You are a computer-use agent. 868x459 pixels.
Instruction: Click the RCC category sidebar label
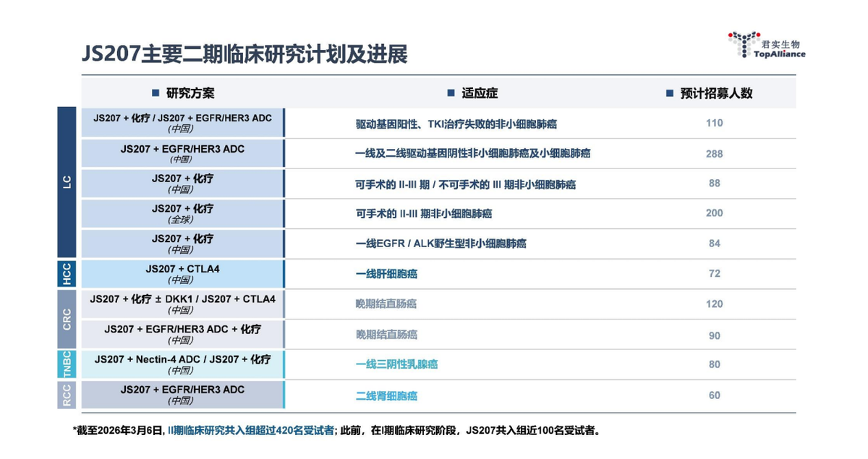point(67,395)
